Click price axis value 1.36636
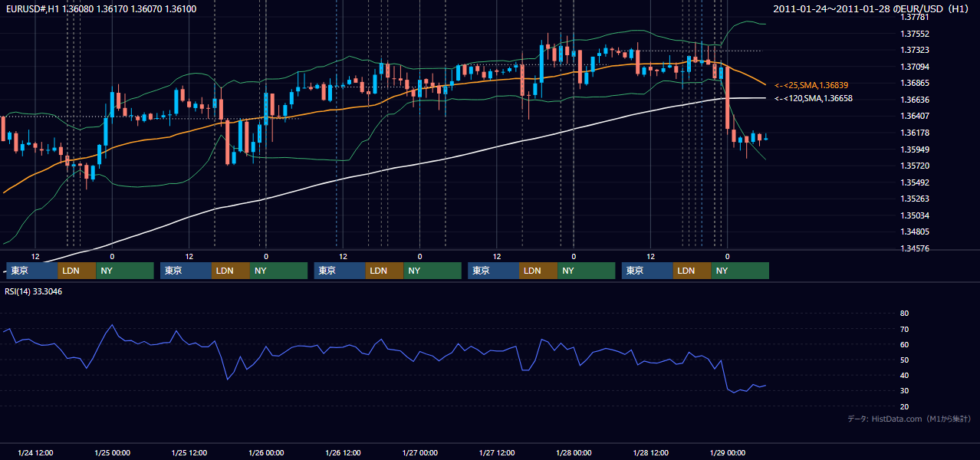980x460 pixels. 914,100
